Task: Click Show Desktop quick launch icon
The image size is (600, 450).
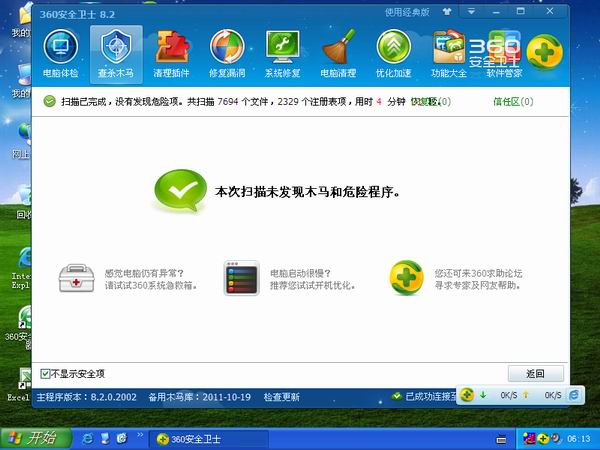Action: click(105, 438)
